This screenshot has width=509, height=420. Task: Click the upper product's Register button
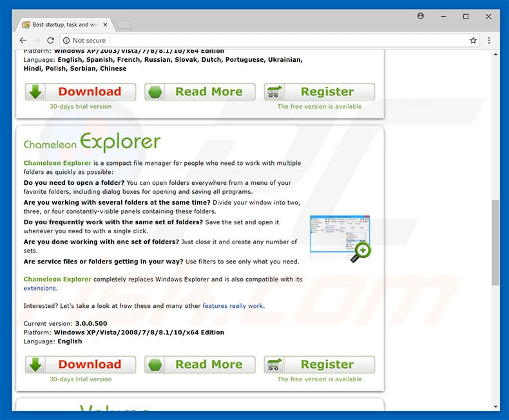point(320,92)
